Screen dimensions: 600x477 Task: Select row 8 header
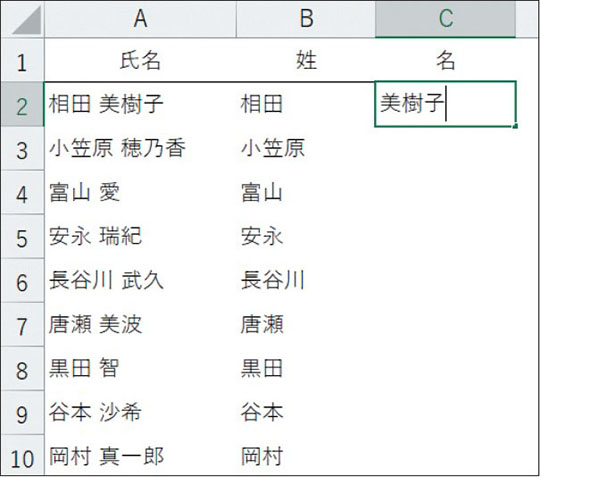point(23,368)
